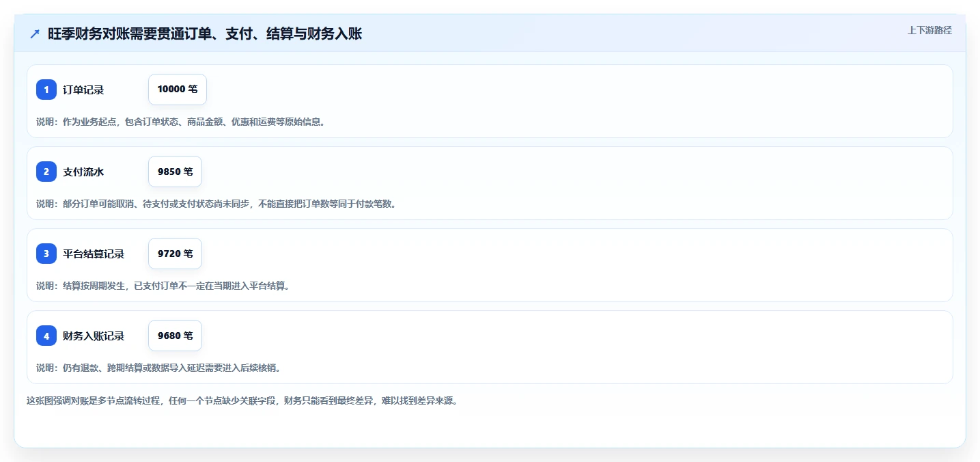Click the description starting 说明：作为业务起点
Image resolution: width=980 pixels, height=462 pixels.
point(181,122)
